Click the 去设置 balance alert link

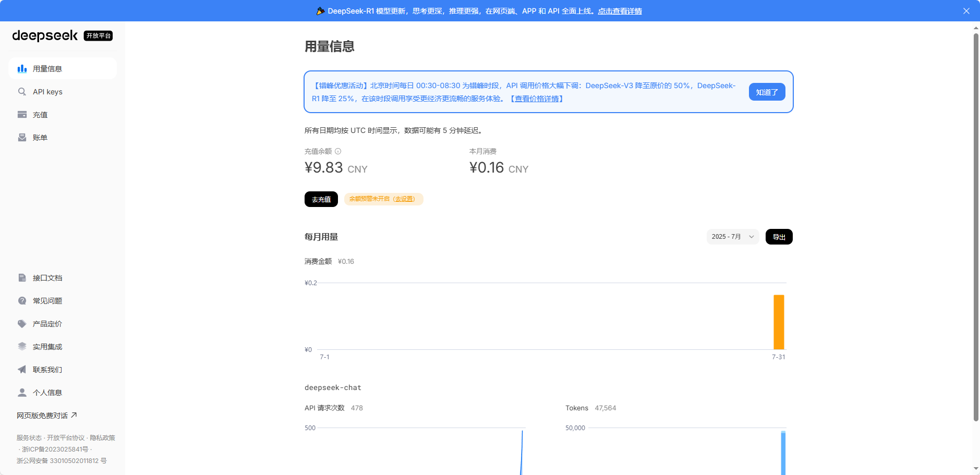(404, 199)
